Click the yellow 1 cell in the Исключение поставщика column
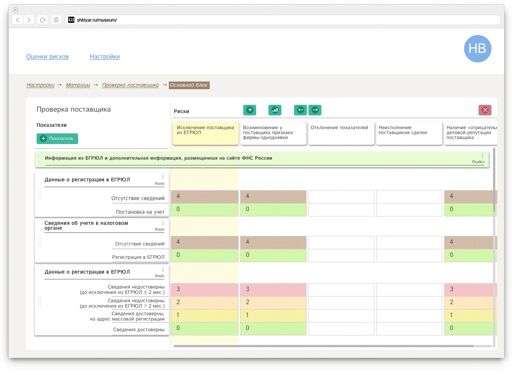The height and width of the screenshot is (375, 512). pos(206,315)
